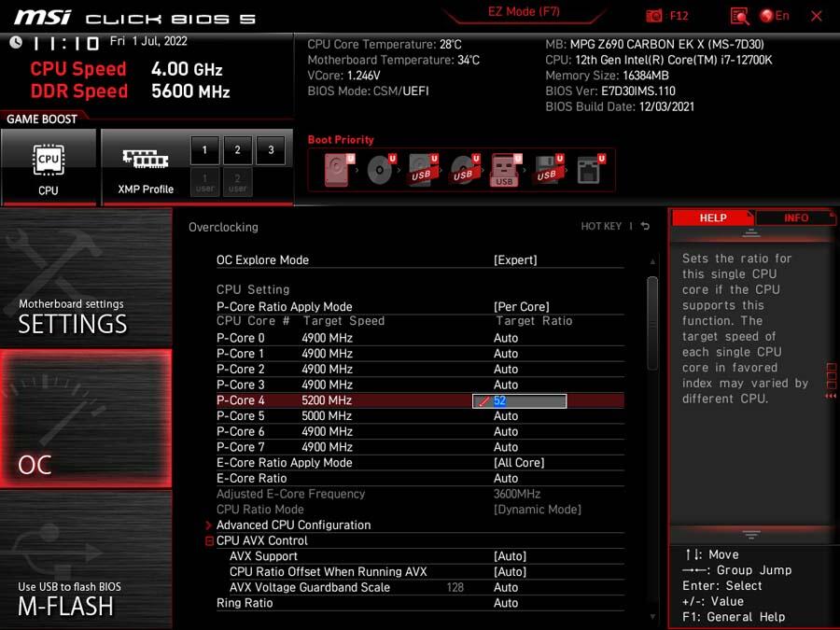Select P-Core 1 target ratio Auto
This screenshot has height=630, width=840.
[506, 354]
